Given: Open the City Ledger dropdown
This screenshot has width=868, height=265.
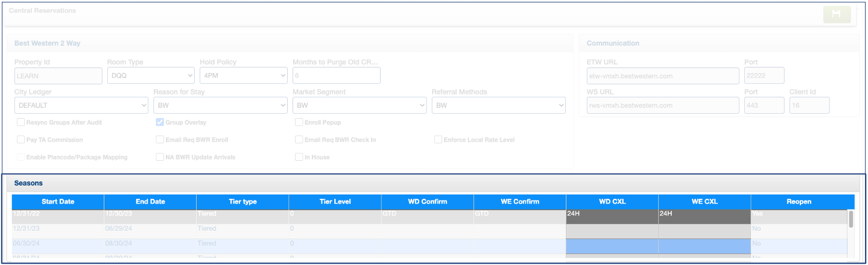Looking at the screenshot, I should pos(81,105).
